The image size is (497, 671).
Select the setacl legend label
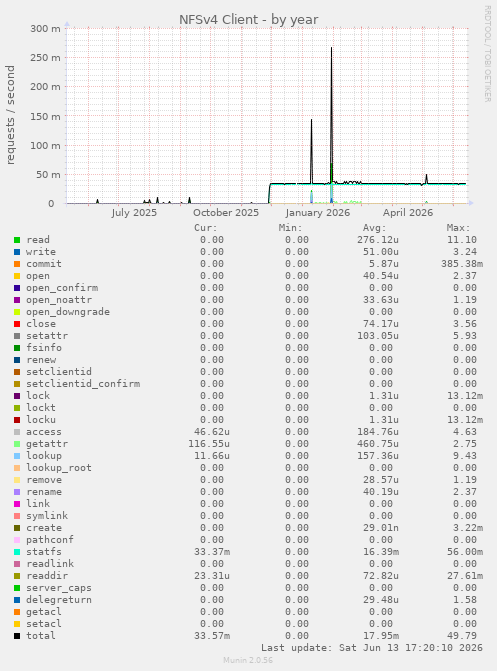point(44,624)
